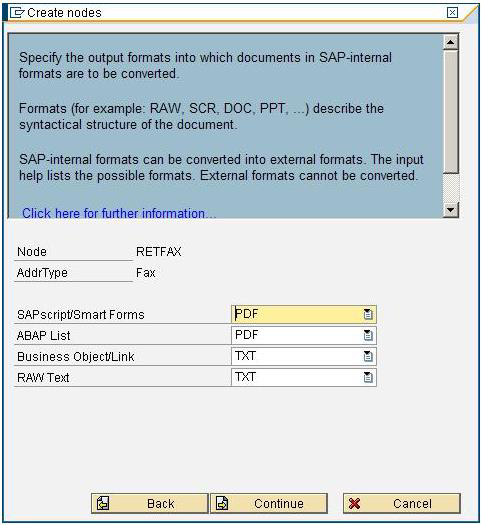Screen dimensions: 481x525
Task: Open value help for RAW Text field
Action: (x=368, y=377)
